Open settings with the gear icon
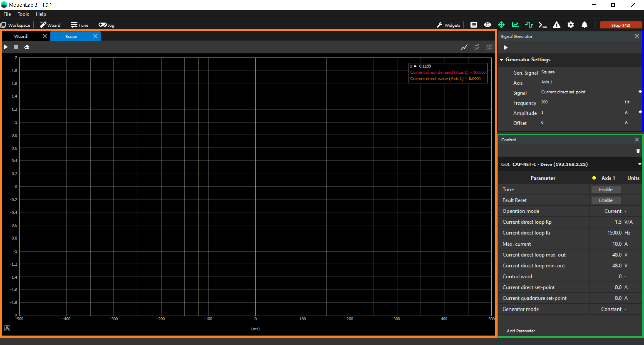The image size is (644, 345). tap(571, 25)
